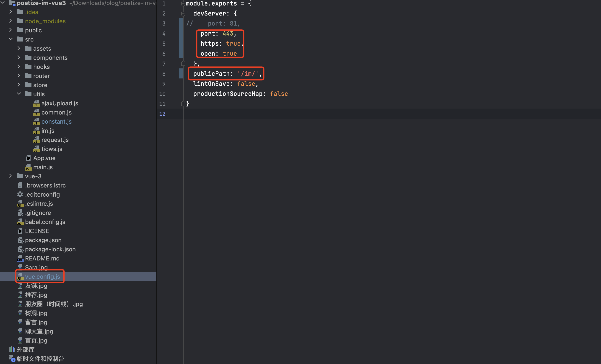Click the .gitignore file icon
The image size is (601, 364).
coord(20,213)
